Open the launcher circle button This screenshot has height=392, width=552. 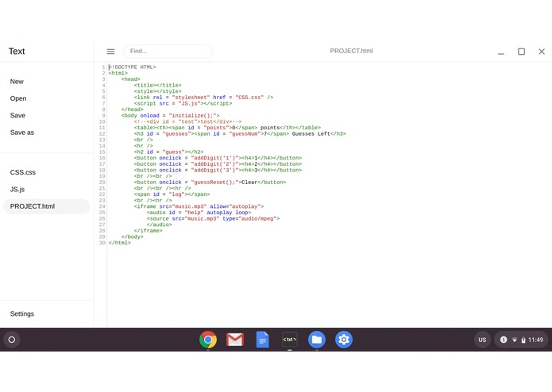12,340
